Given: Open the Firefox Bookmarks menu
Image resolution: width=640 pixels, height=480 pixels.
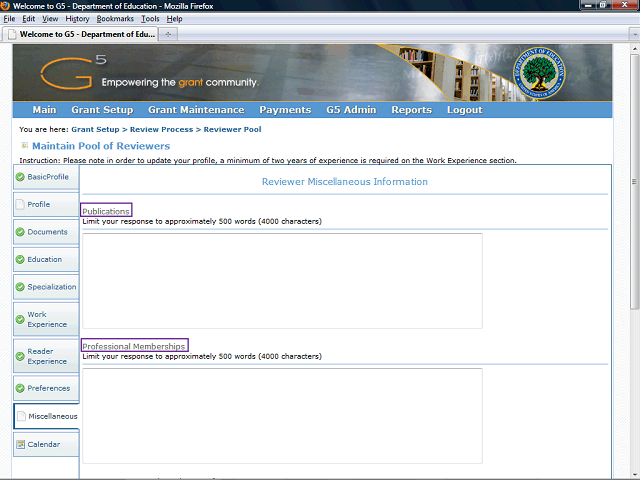Looking at the screenshot, I should click(x=115, y=19).
